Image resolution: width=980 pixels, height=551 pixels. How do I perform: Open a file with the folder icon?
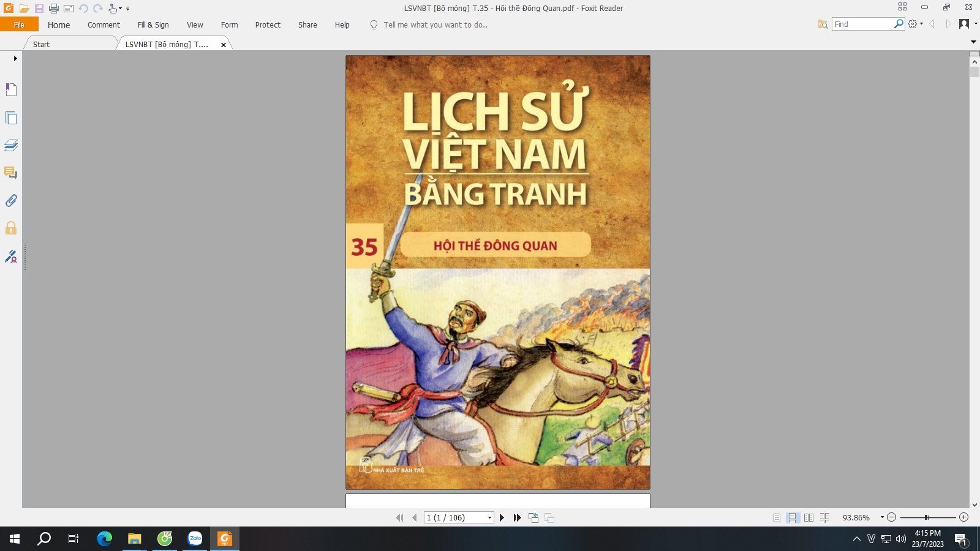pos(24,9)
